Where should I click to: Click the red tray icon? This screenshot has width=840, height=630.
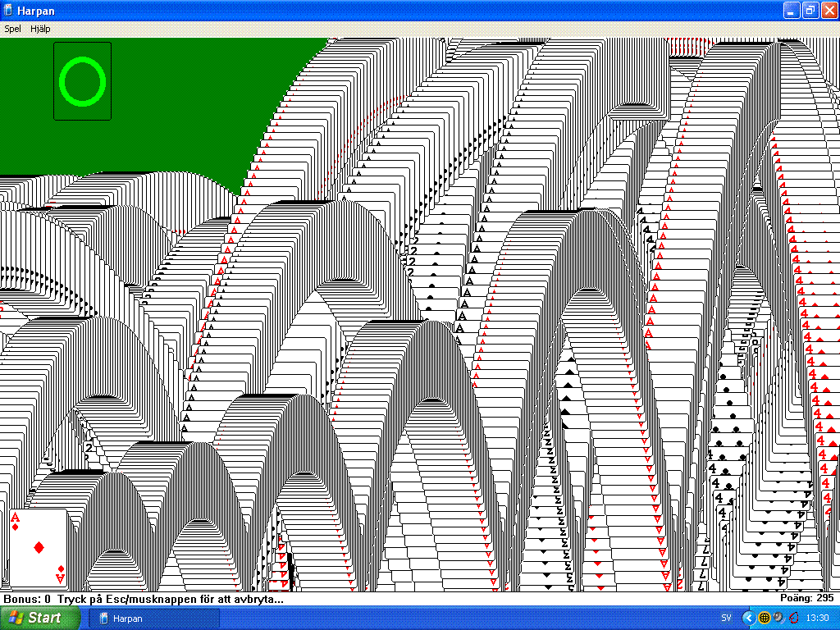[793, 619]
